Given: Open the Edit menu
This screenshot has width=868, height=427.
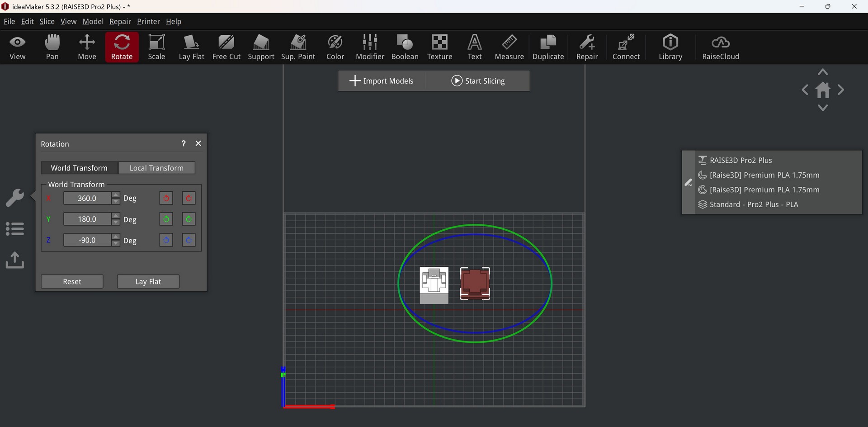Looking at the screenshot, I should pyautogui.click(x=28, y=21).
